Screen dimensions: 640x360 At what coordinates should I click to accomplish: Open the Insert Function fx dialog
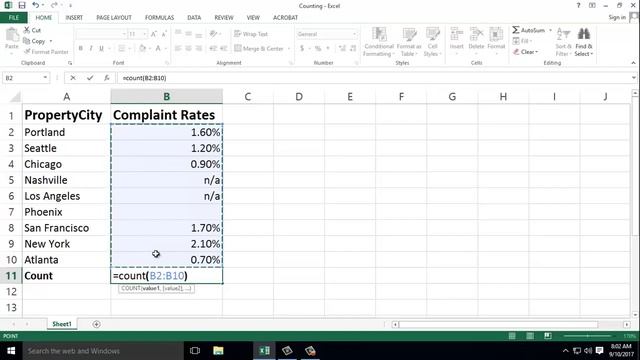(x=107, y=78)
